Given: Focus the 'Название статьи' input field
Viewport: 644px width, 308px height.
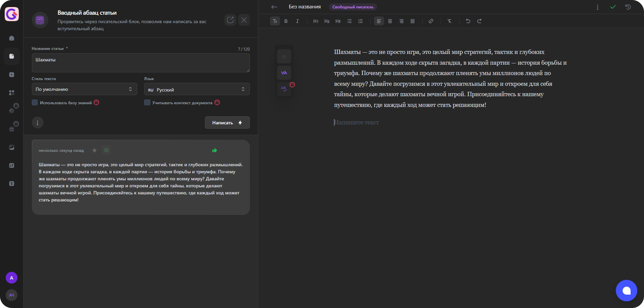Looking at the screenshot, I should pyautogui.click(x=141, y=63).
